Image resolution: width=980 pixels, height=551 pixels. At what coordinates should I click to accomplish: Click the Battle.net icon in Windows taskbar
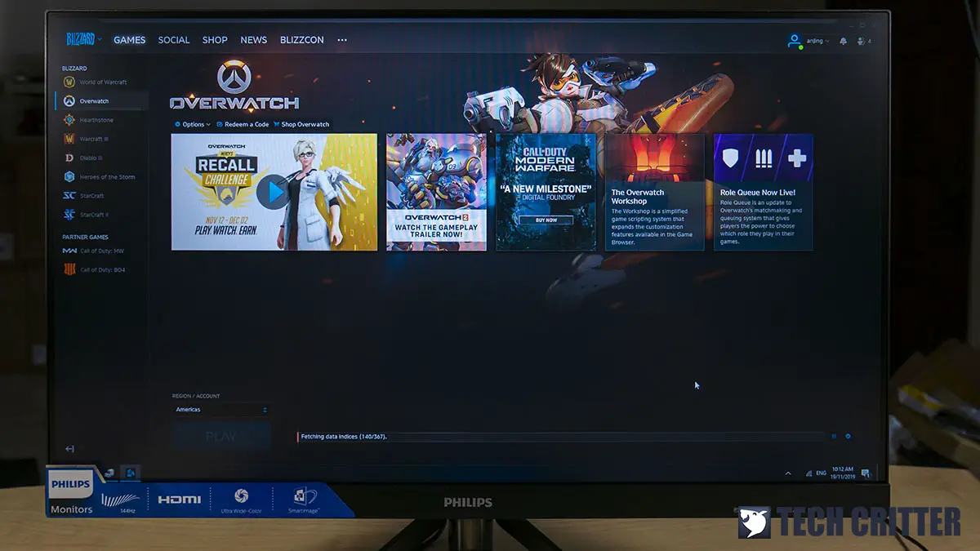point(131,473)
